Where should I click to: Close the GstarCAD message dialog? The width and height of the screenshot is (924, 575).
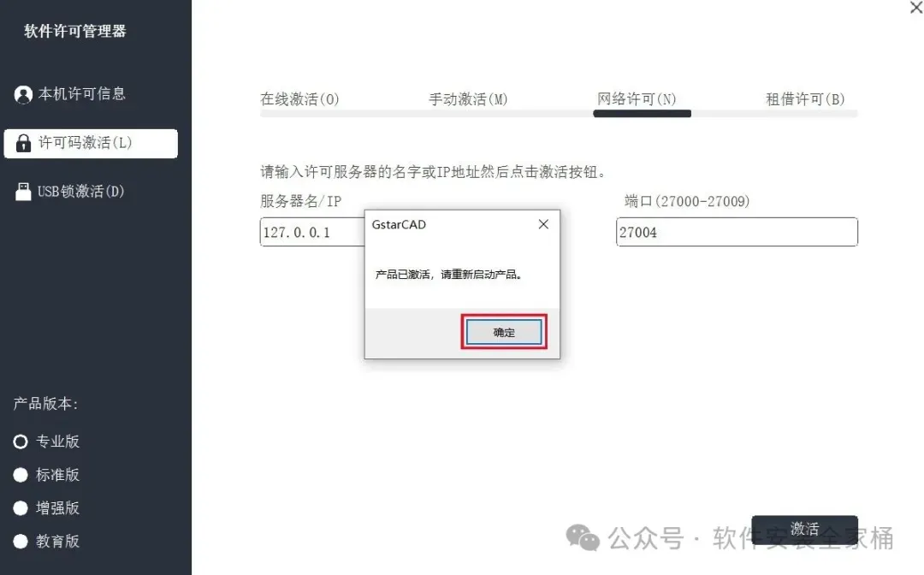(543, 224)
